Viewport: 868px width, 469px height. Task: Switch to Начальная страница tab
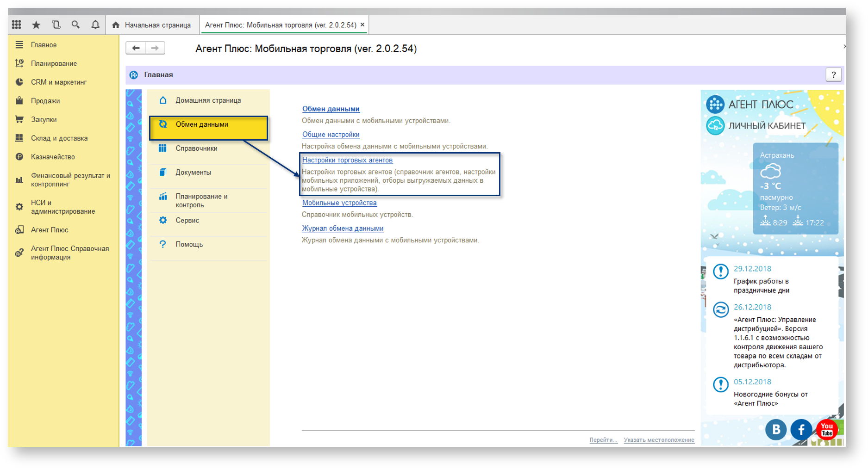[x=152, y=25]
